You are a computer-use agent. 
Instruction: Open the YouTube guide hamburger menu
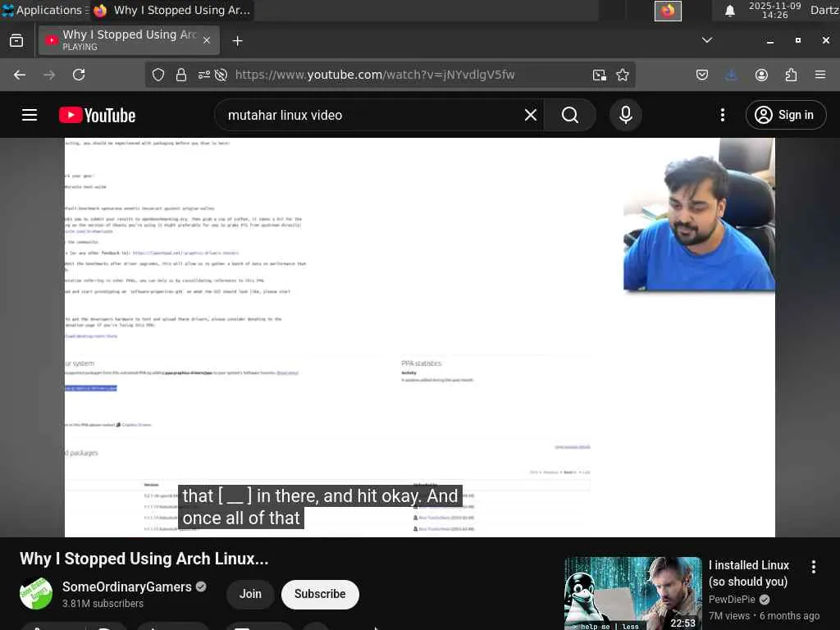click(x=30, y=115)
